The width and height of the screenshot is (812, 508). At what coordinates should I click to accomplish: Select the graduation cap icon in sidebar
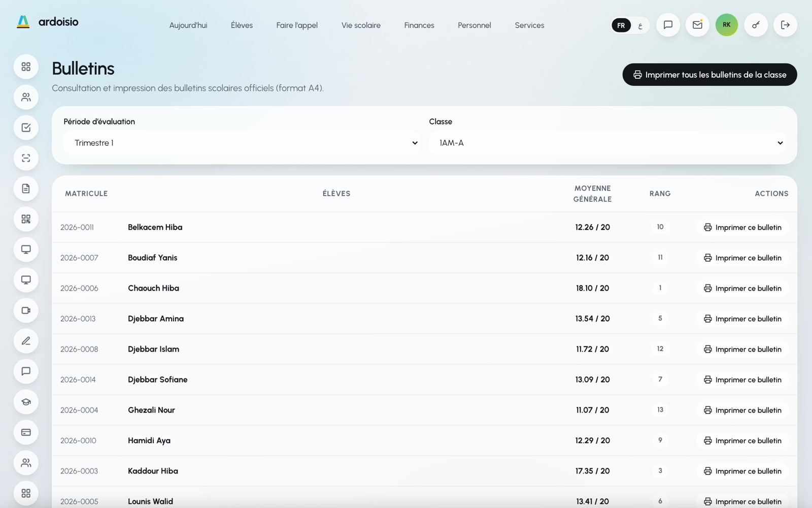pos(26,402)
